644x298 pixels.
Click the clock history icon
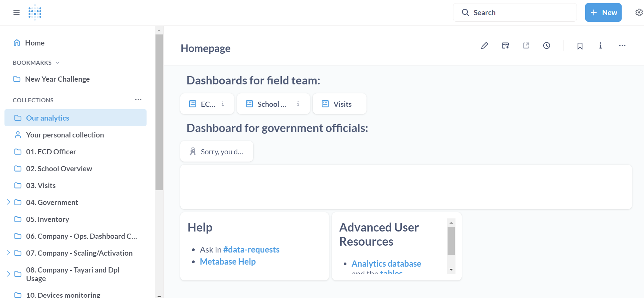tap(546, 45)
